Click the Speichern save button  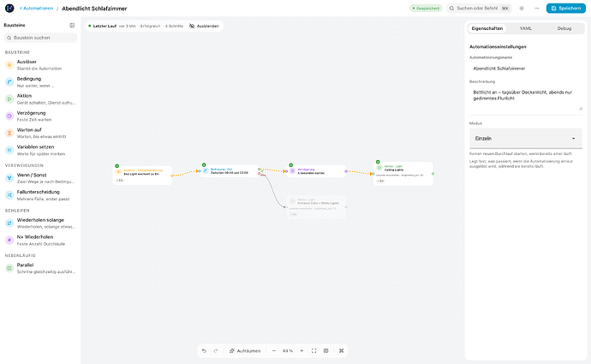[x=566, y=9]
